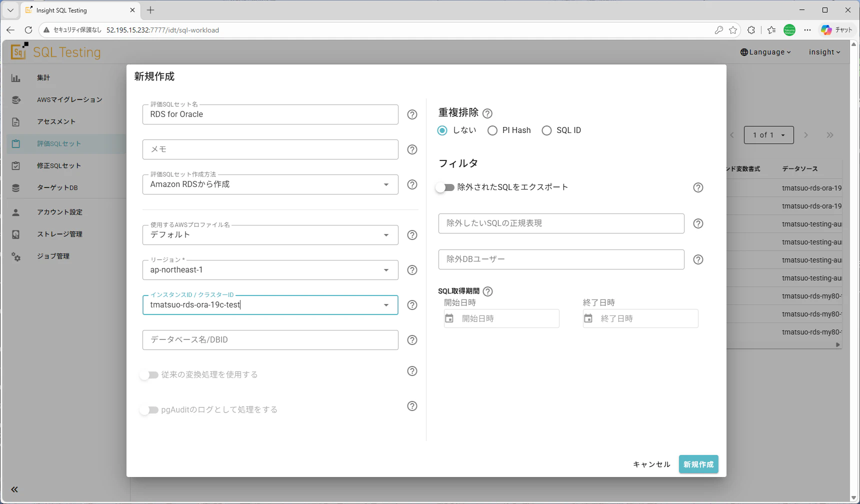Viewport: 860px width, 504px height.
Task: Open the insight user menu
Action: pos(824,52)
